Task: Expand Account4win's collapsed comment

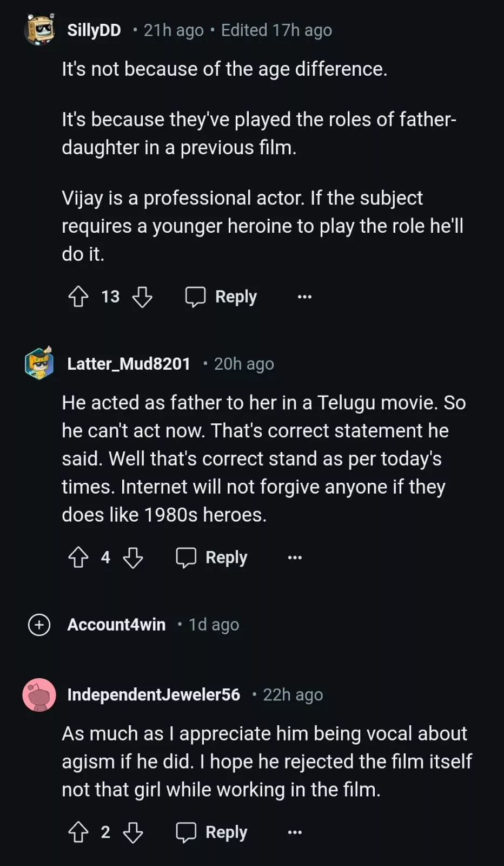Action: pyautogui.click(x=39, y=625)
